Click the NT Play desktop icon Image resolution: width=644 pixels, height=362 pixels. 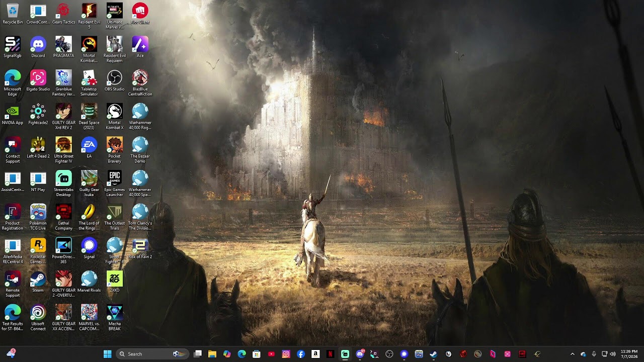(x=38, y=182)
